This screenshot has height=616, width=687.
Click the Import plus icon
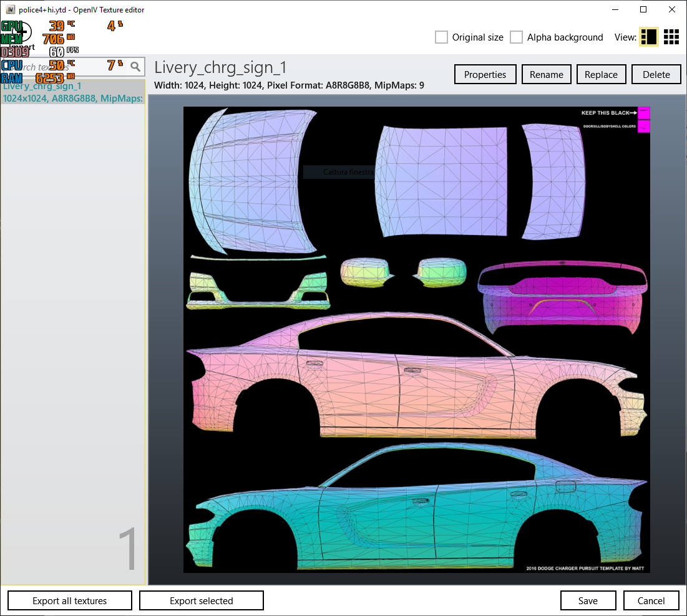22,31
